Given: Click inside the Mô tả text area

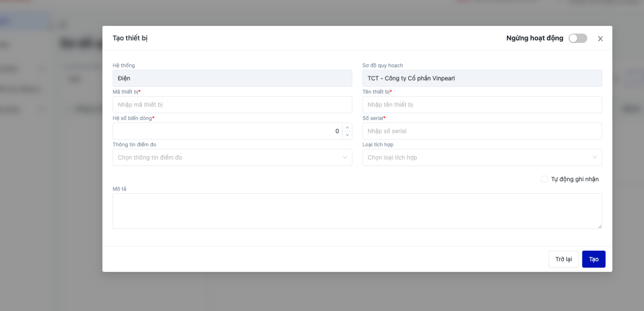Looking at the screenshot, I should pos(357,211).
